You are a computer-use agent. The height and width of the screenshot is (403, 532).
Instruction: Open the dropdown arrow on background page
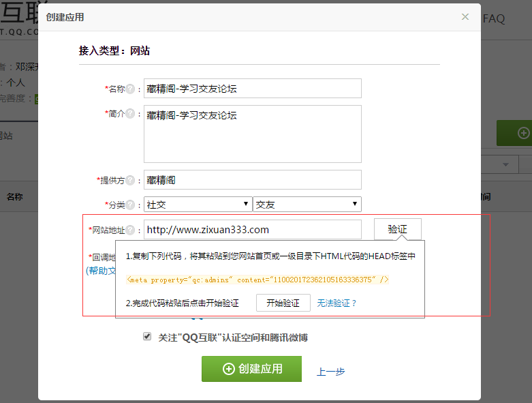pyautogui.click(x=505, y=164)
